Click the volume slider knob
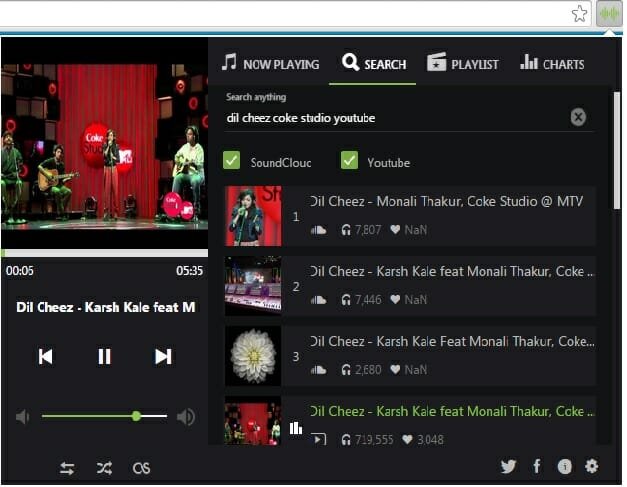This screenshot has width=627, height=487. [x=136, y=416]
